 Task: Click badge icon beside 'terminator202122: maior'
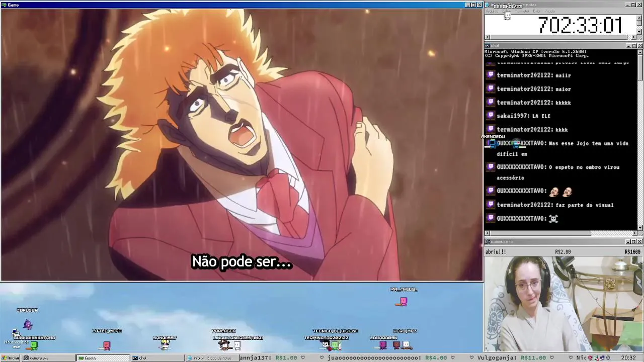click(491, 88)
